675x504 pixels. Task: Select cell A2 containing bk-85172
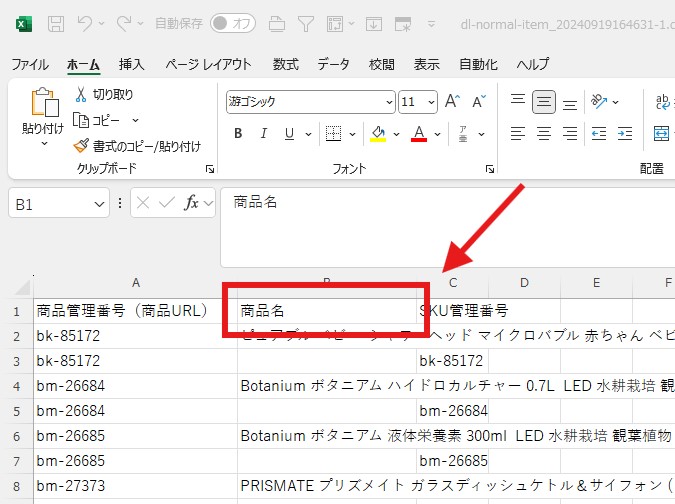click(136, 336)
